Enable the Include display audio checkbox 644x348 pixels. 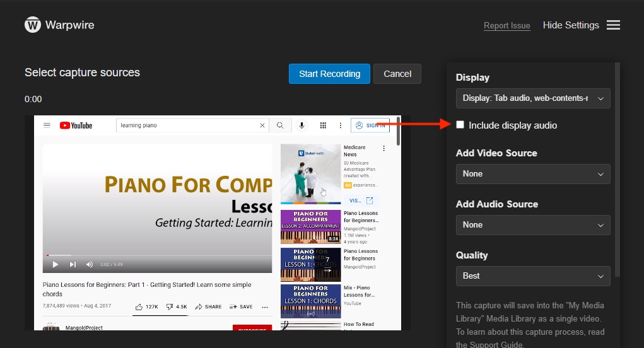pyautogui.click(x=460, y=125)
